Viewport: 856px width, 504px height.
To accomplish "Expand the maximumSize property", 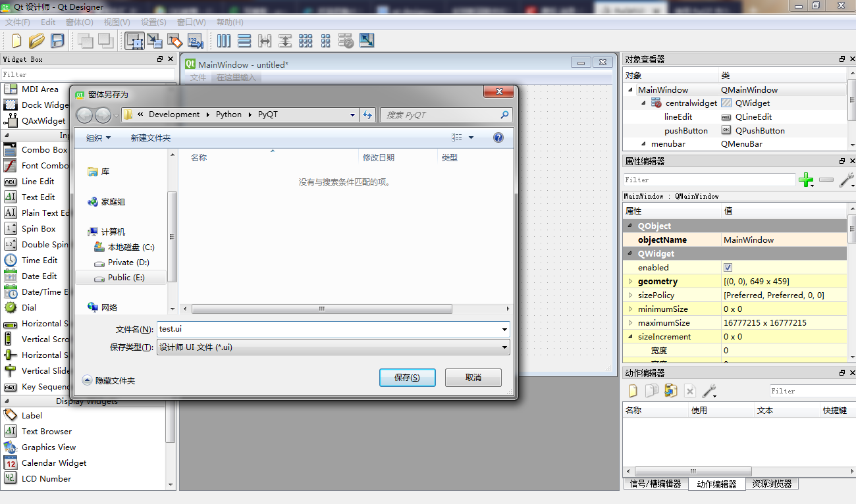I will [630, 323].
